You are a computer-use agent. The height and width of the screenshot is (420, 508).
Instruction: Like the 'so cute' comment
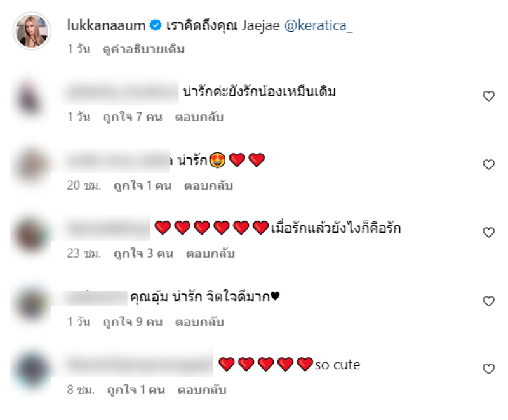point(488,369)
